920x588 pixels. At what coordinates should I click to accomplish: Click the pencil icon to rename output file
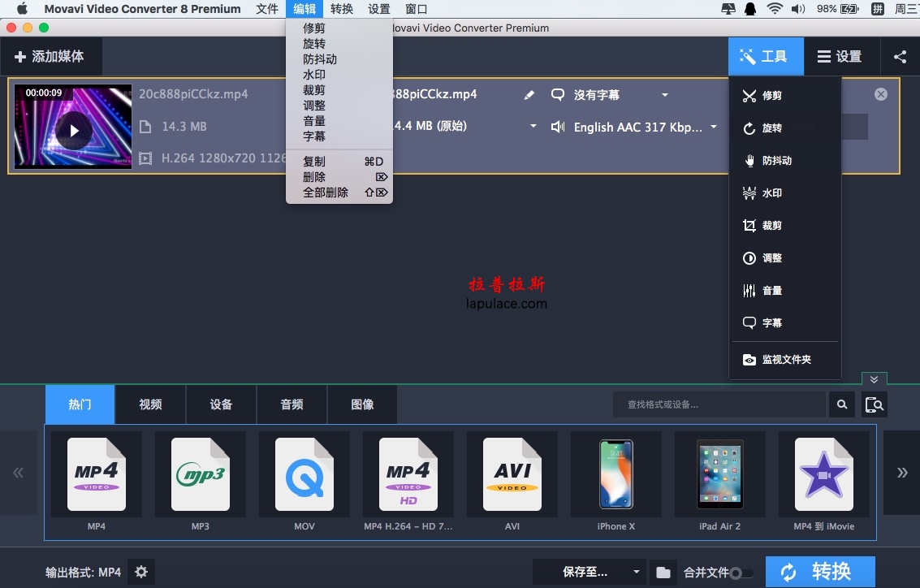(529, 95)
